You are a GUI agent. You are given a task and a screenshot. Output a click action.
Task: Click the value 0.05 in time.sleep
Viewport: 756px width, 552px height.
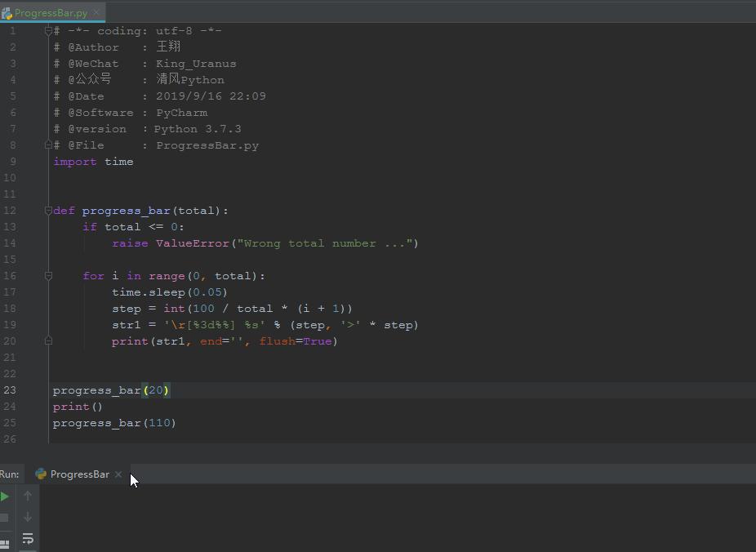pyautogui.click(x=207, y=292)
